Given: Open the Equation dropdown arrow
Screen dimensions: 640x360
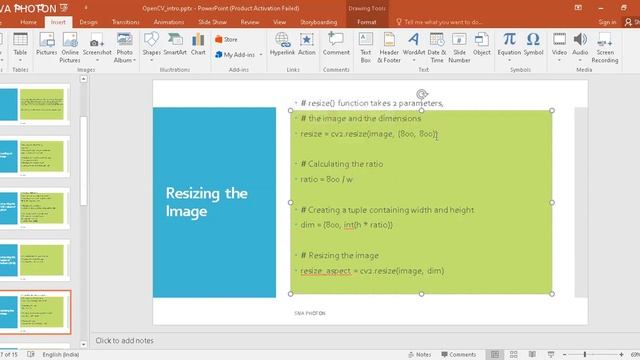Looking at the screenshot, I should coord(509,60).
